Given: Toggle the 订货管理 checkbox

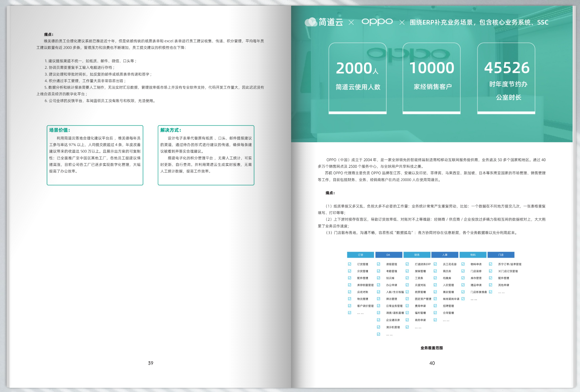Looking at the screenshot, I should (x=349, y=264).
